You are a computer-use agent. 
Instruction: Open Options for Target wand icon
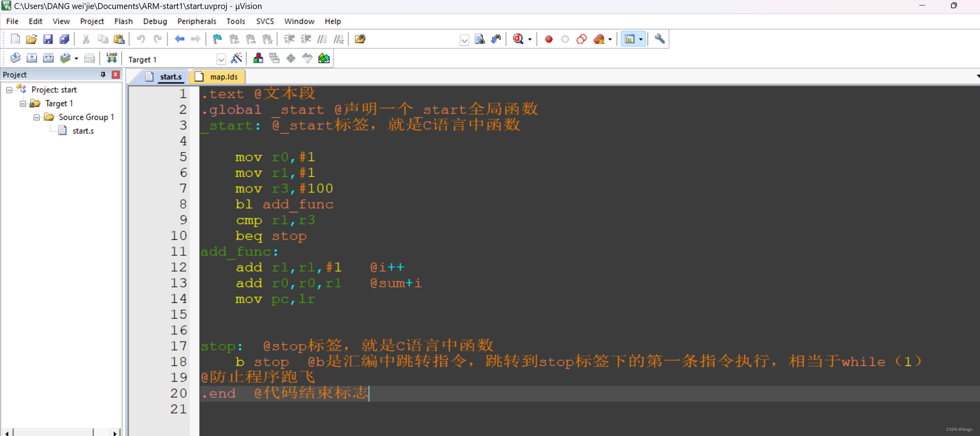point(236,59)
